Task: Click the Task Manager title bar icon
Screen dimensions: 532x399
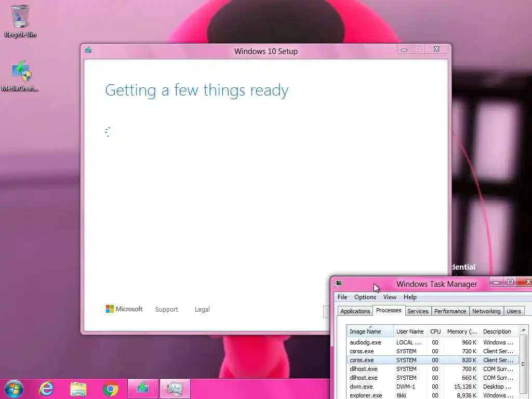Action: click(x=339, y=283)
